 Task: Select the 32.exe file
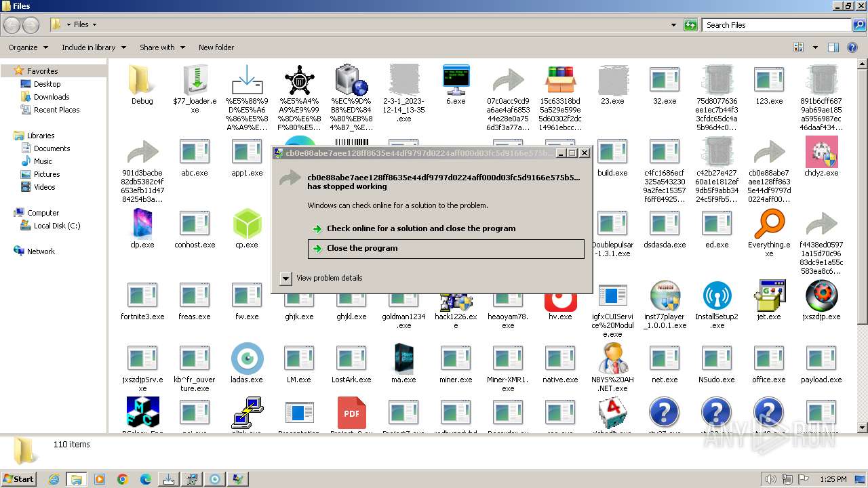pyautogui.click(x=665, y=80)
